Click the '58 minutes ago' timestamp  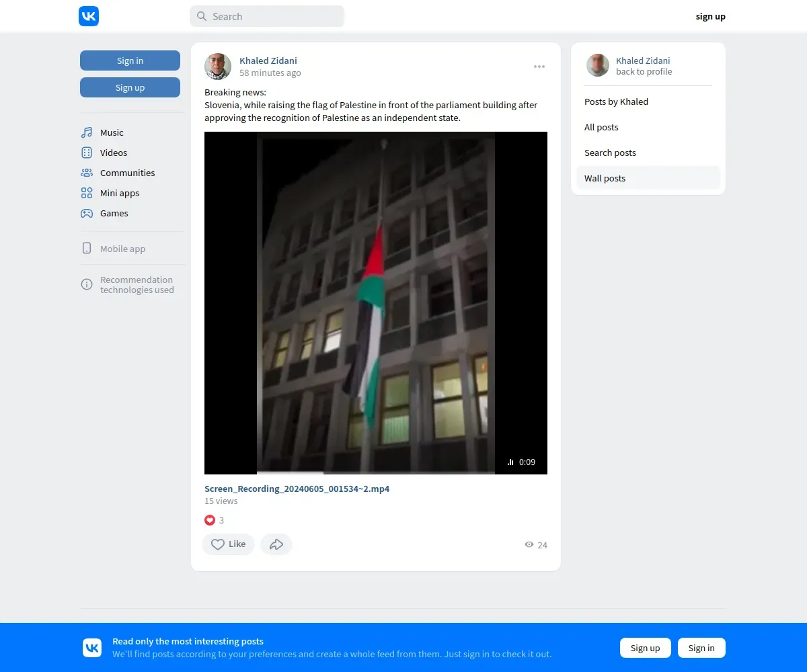coord(270,73)
